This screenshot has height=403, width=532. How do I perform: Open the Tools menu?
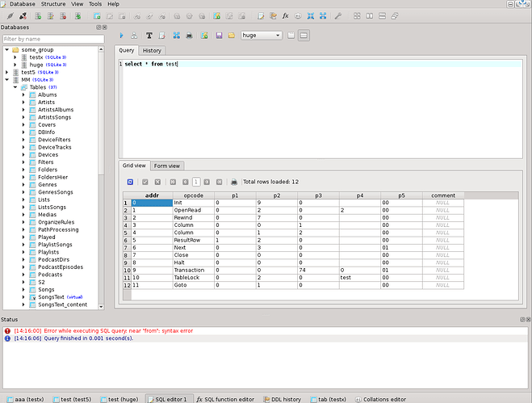(95, 4)
